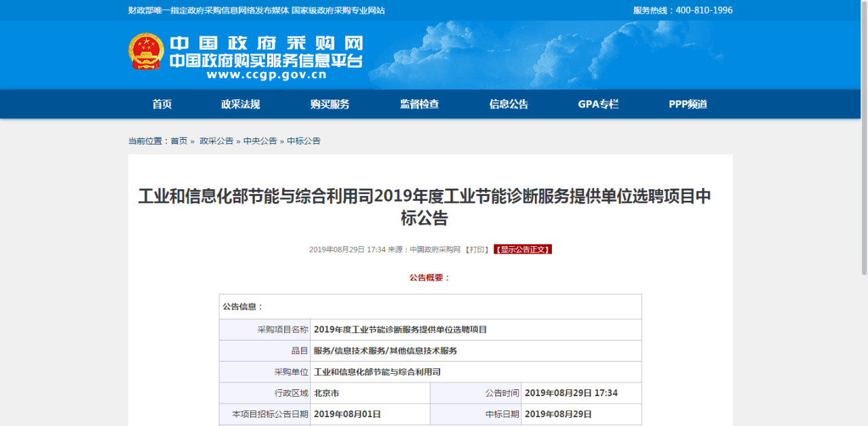Viewport: 868px width, 426px height.
Task: Click the www.ccgp.gov.cn address text
Action: tap(267, 75)
